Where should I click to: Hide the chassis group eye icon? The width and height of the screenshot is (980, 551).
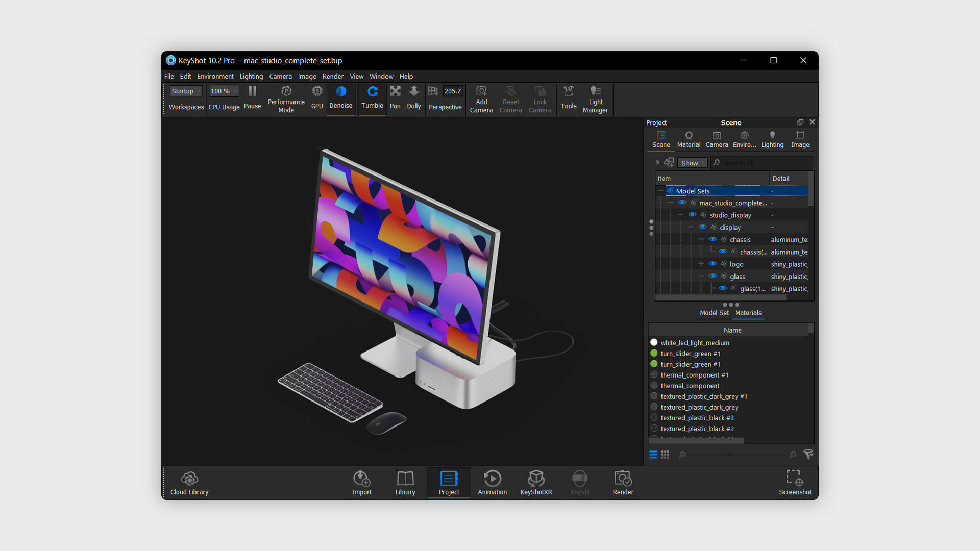(x=713, y=239)
